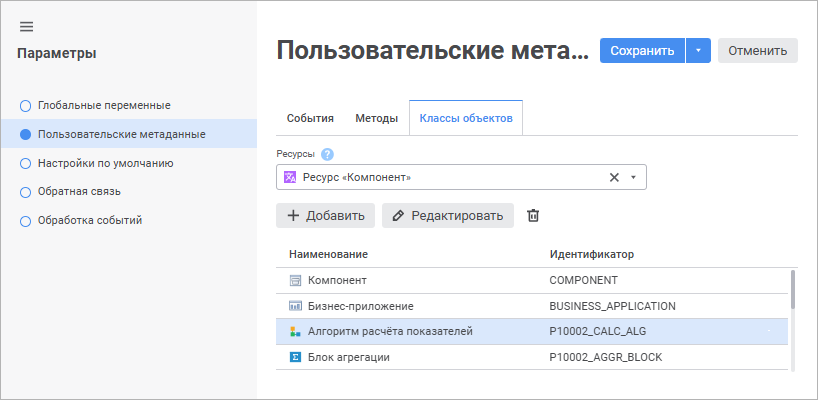
Task: Select Пользовательские метаданные radio item
Action: coord(25,135)
